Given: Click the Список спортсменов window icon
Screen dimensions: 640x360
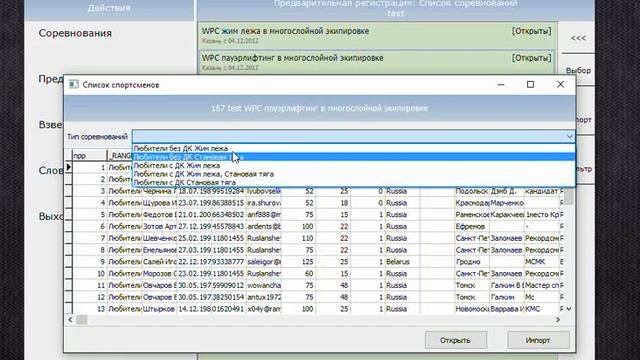Looking at the screenshot, I should pyautogui.click(x=73, y=84).
